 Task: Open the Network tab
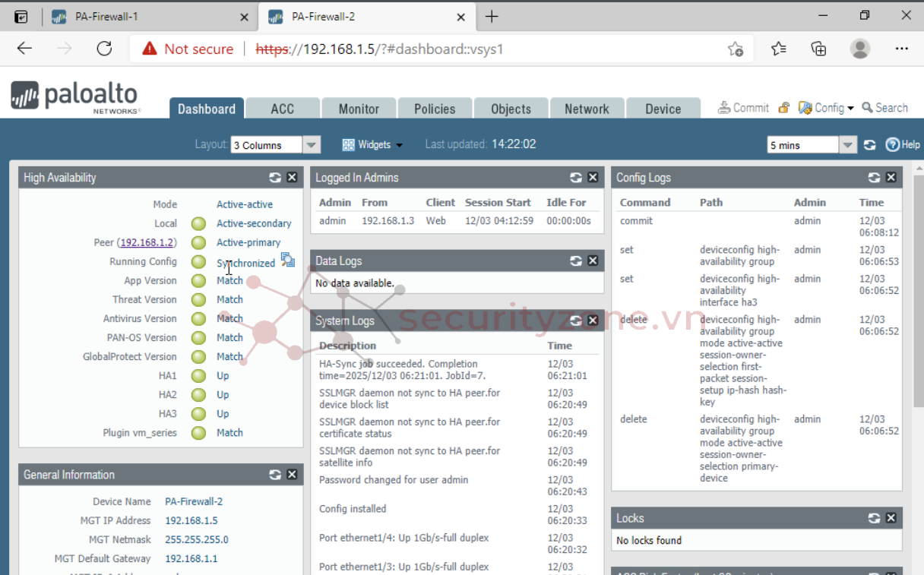click(x=587, y=109)
